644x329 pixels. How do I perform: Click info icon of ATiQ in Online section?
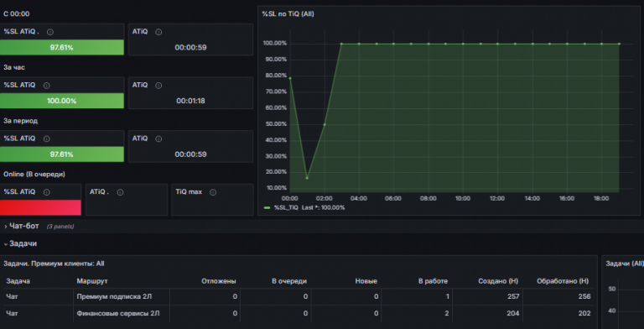120,192
